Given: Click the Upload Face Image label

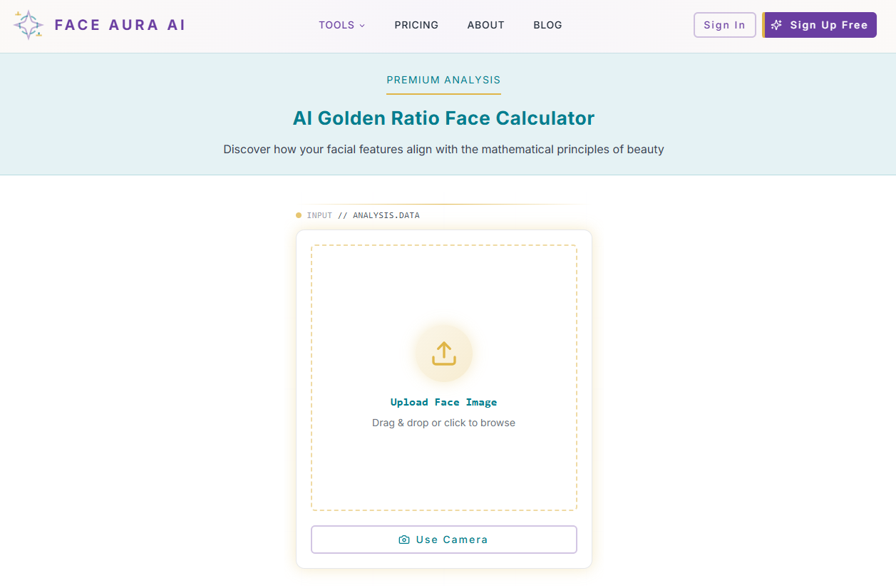Looking at the screenshot, I should pyautogui.click(x=443, y=402).
